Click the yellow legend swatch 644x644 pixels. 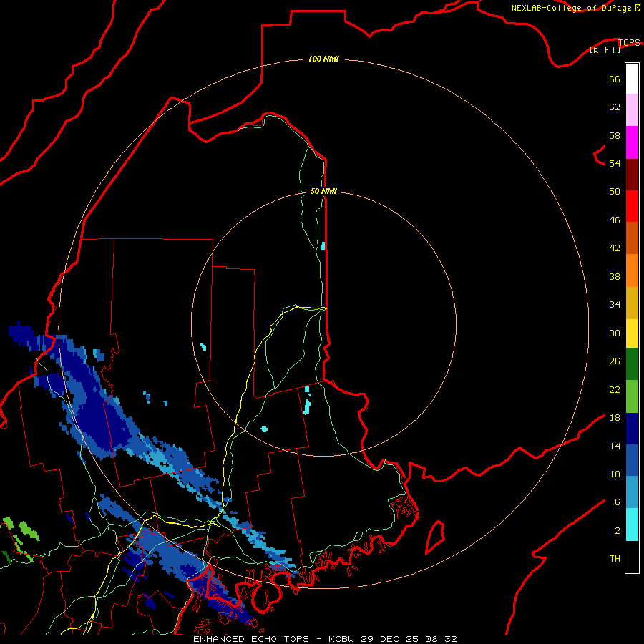click(632, 333)
